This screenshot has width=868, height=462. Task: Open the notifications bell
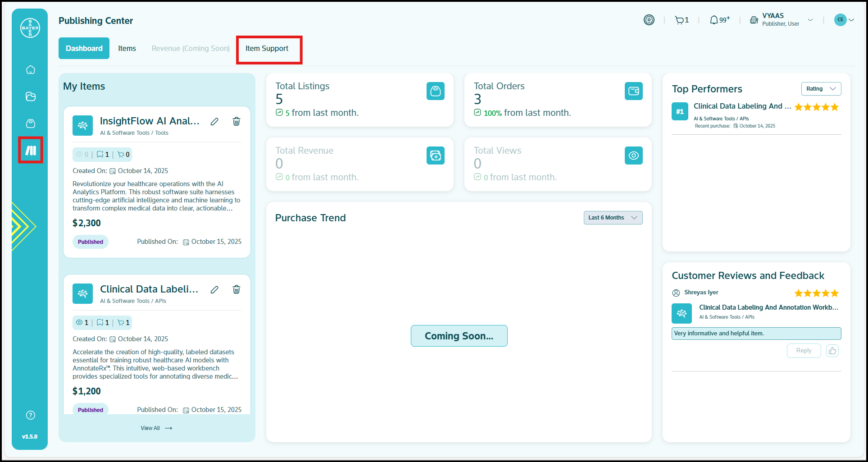pos(719,20)
